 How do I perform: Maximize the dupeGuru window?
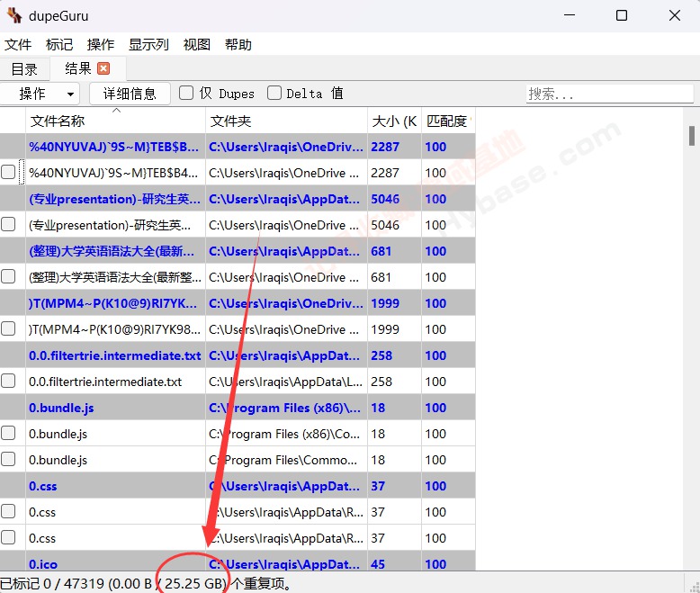click(622, 15)
